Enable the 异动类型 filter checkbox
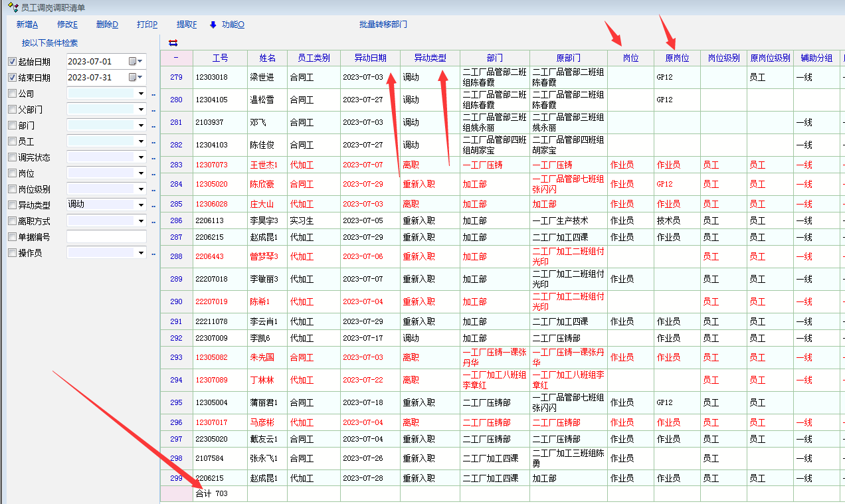Viewport: 845px width, 504px height. pos(12,205)
